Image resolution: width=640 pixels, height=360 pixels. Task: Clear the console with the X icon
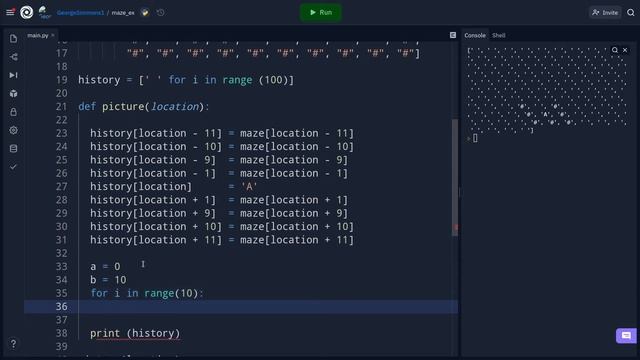[x=625, y=50]
